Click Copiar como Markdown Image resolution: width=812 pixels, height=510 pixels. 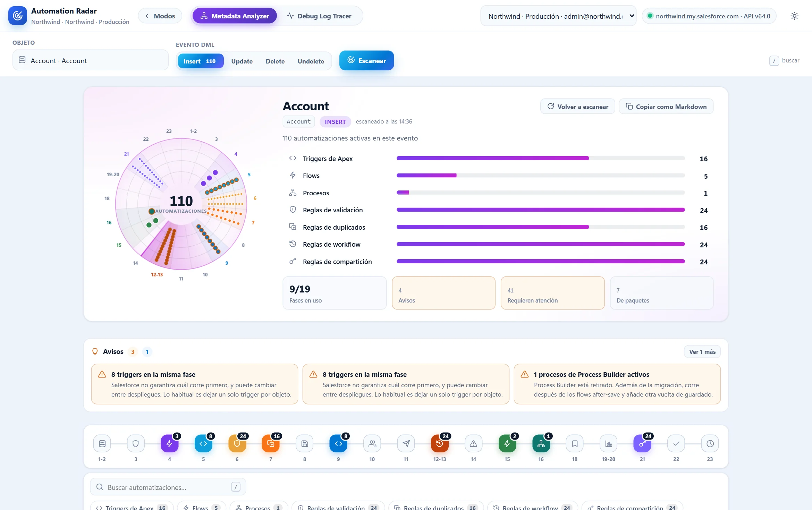[666, 107]
